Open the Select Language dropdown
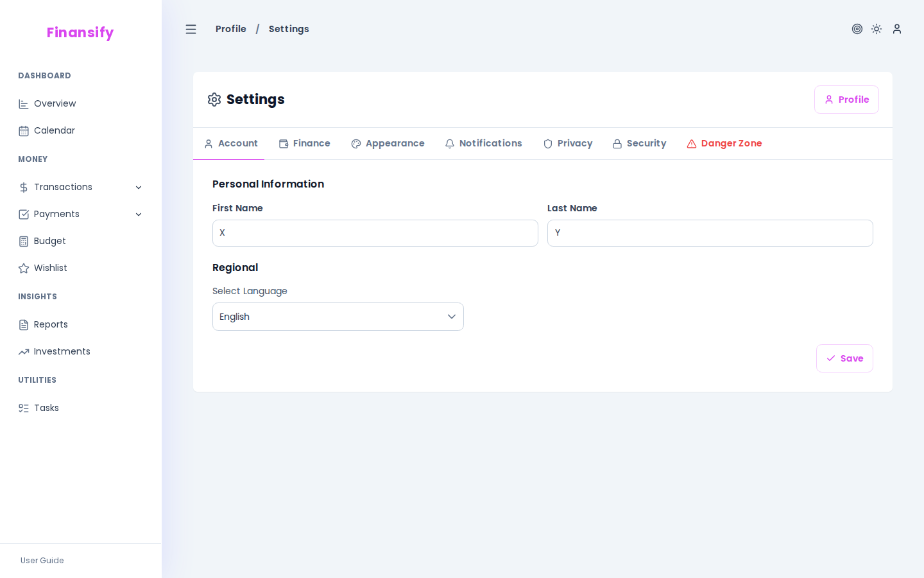The image size is (924, 578). coord(338,317)
